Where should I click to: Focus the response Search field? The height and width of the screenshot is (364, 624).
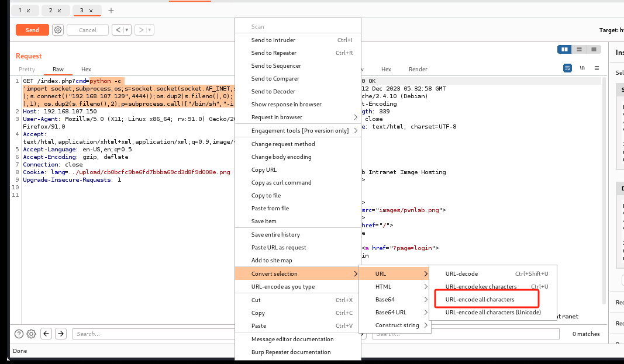(x=466, y=334)
